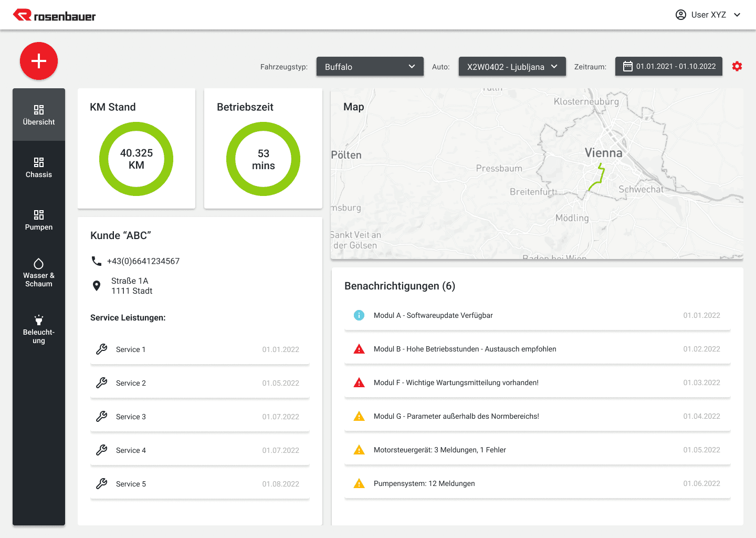
Task: Open the red settings gear icon
Action: tap(737, 66)
